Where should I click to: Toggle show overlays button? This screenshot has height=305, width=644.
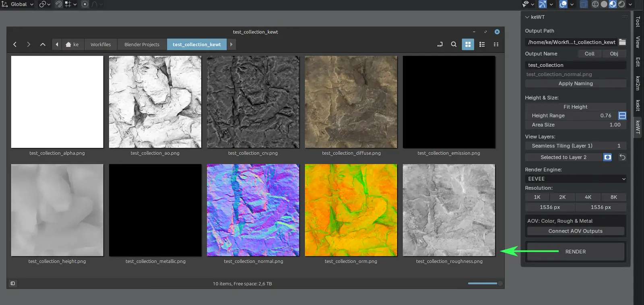coord(563,4)
